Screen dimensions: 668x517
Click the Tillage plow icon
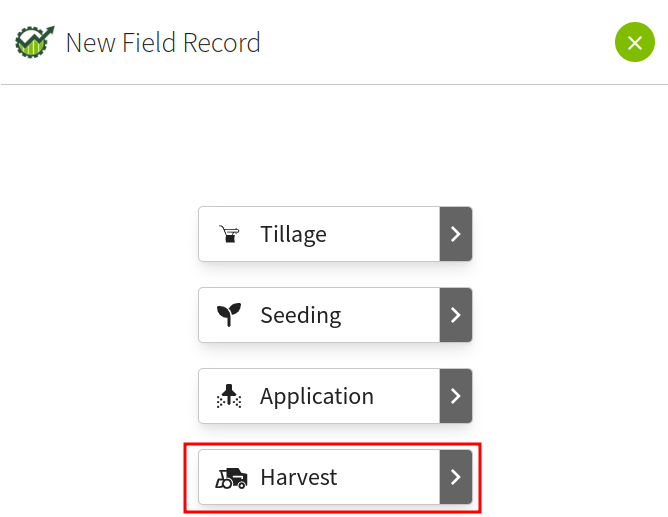tap(230, 235)
